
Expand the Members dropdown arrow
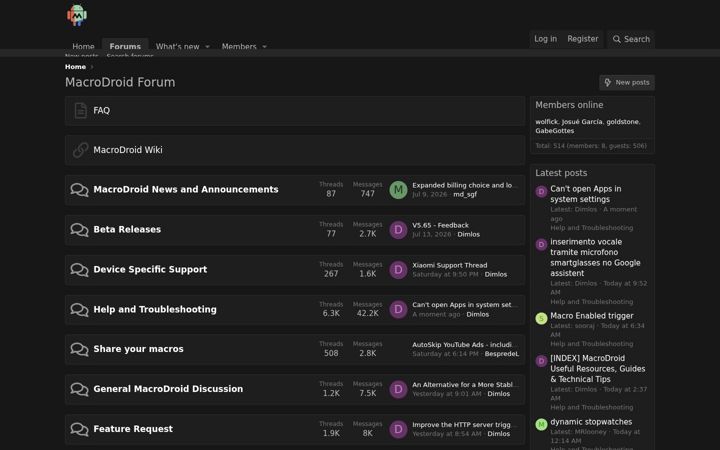coord(264,46)
